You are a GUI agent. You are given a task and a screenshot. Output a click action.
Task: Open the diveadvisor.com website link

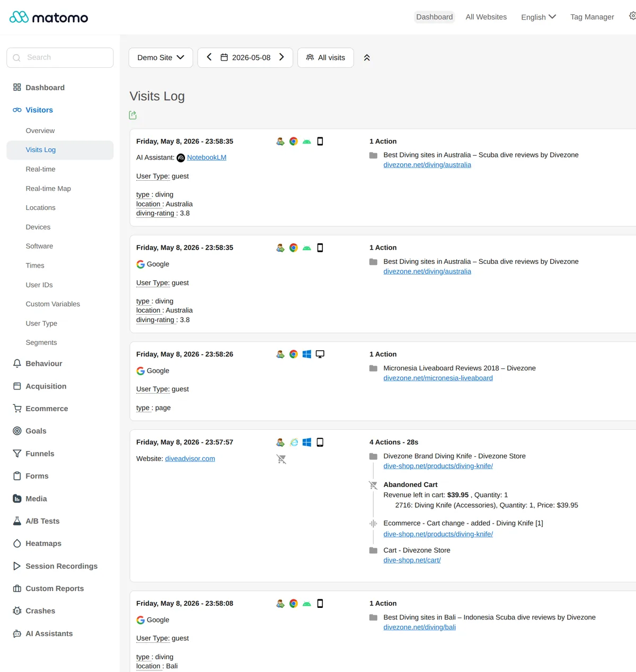[x=190, y=458]
